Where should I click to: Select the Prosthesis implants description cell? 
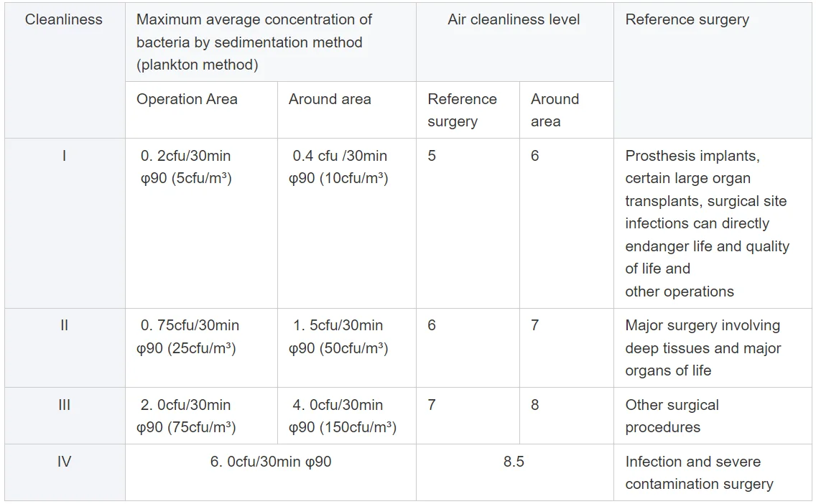tap(707, 223)
